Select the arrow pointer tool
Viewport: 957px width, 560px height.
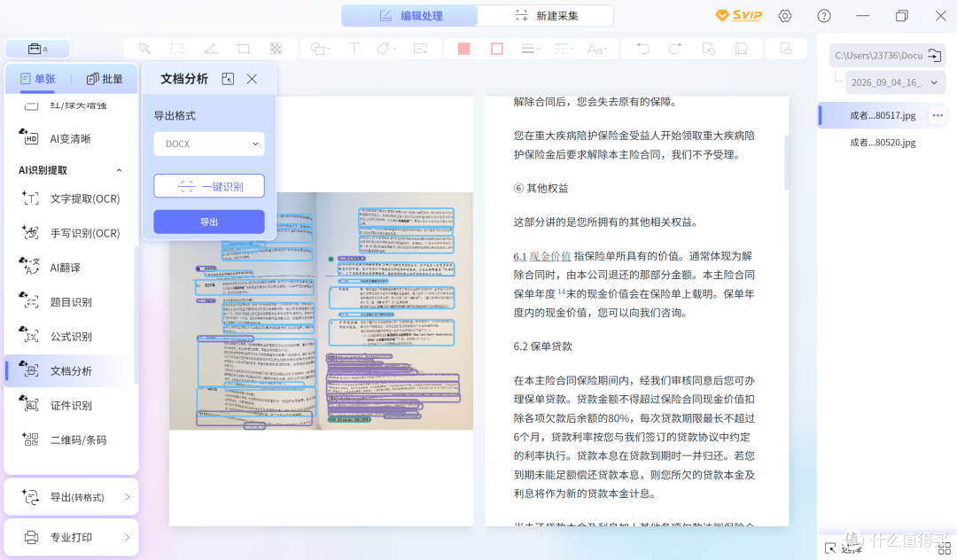144,49
